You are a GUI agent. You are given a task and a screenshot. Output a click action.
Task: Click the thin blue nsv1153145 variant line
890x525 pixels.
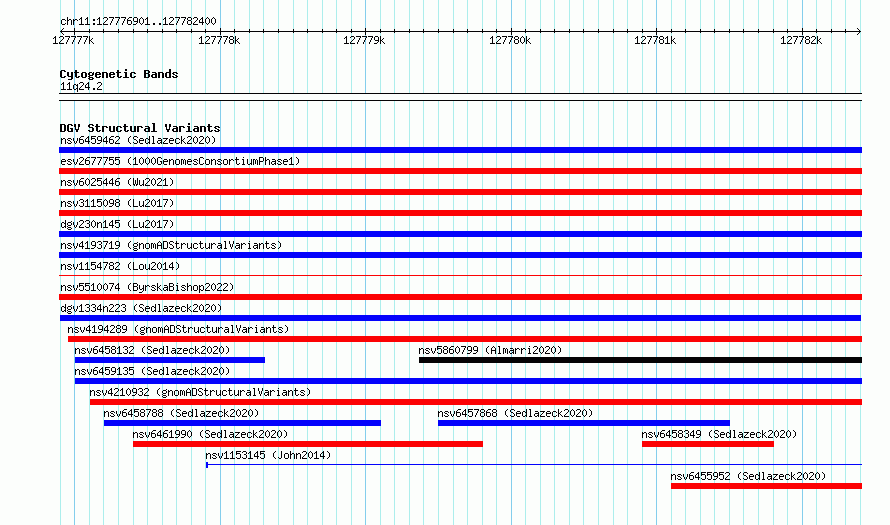[534, 465]
